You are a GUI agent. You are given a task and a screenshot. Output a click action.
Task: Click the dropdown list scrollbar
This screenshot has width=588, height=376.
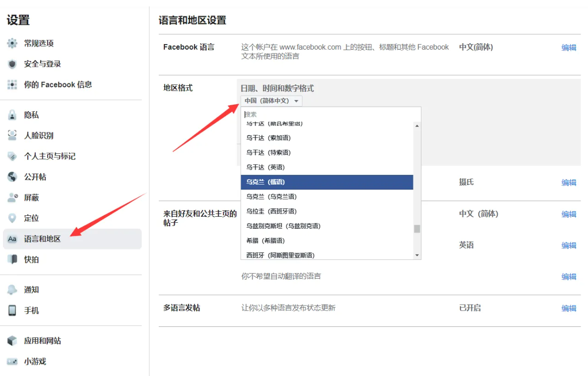coord(417,228)
